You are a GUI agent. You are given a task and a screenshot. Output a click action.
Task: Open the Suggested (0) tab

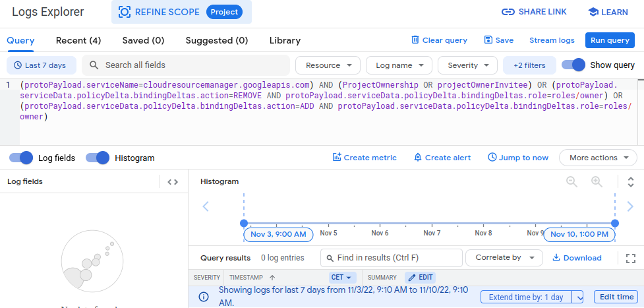coord(217,41)
